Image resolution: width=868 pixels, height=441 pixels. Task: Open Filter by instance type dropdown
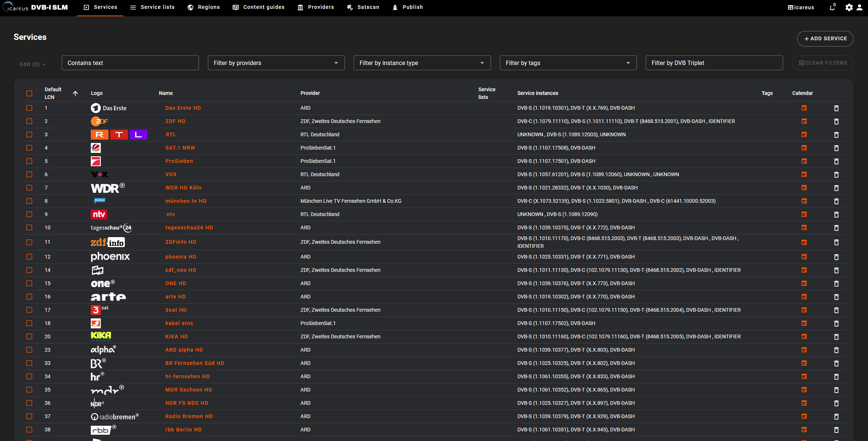coord(422,63)
